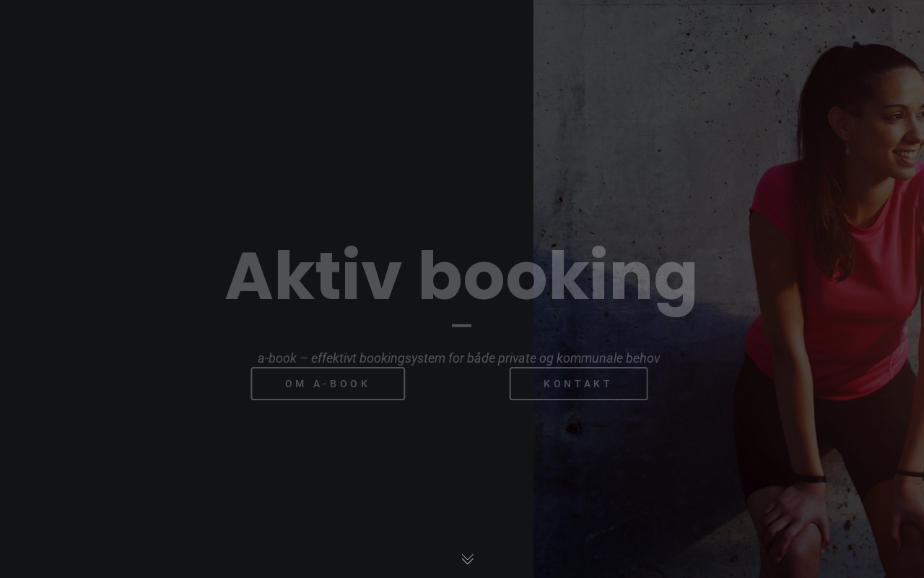Click the a-book bookingsystem subtitle text
Image resolution: width=924 pixels, height=578 pixels.
458,358
